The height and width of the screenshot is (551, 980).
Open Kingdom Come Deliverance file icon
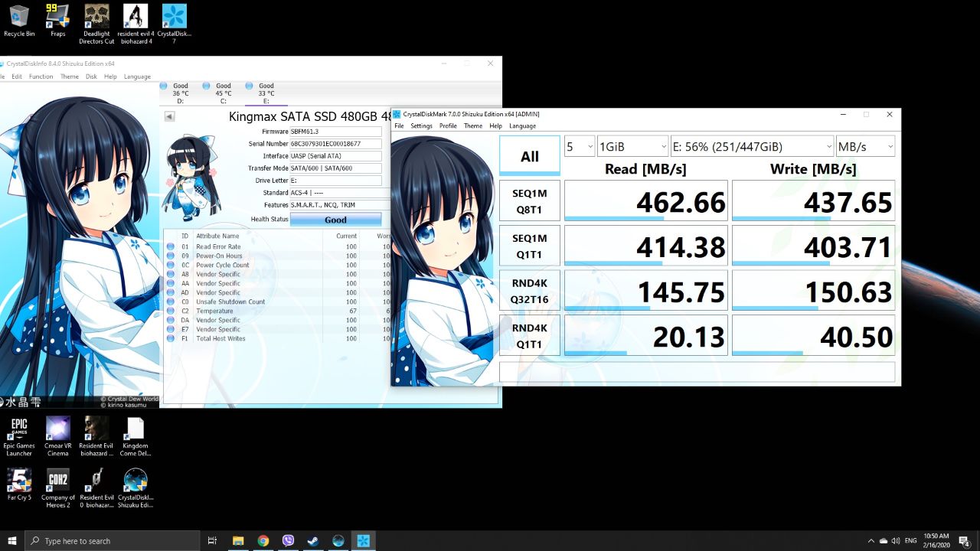[x=136, y=436]
